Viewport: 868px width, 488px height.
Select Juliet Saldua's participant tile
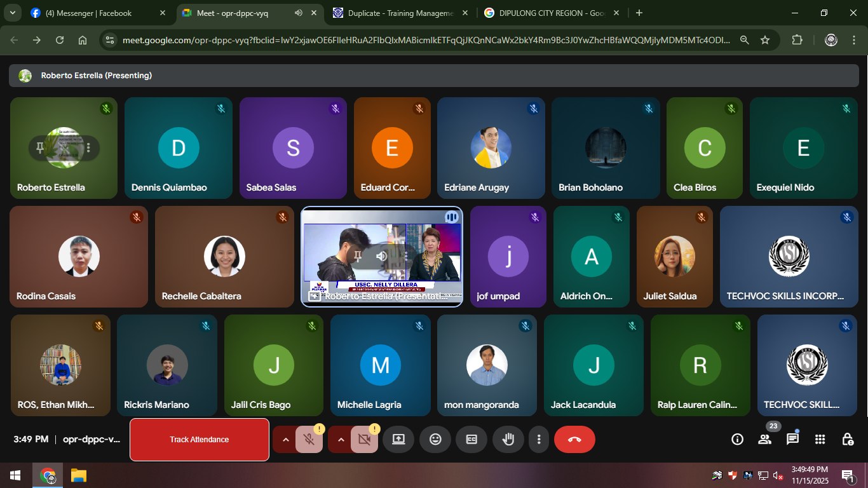pyautogui.click(x=675, y=257)
